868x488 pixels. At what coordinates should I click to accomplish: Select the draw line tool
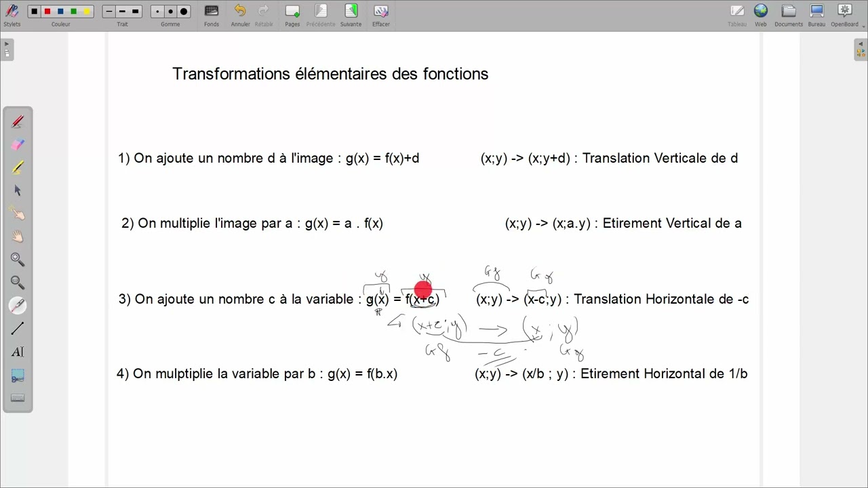[x=18, y=329]
